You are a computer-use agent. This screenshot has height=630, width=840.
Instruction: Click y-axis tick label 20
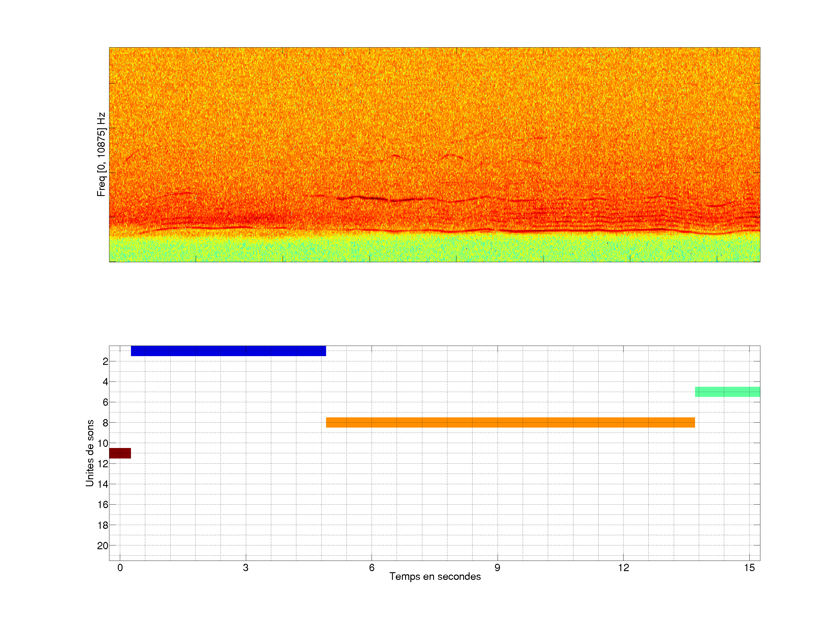point(103,546)
